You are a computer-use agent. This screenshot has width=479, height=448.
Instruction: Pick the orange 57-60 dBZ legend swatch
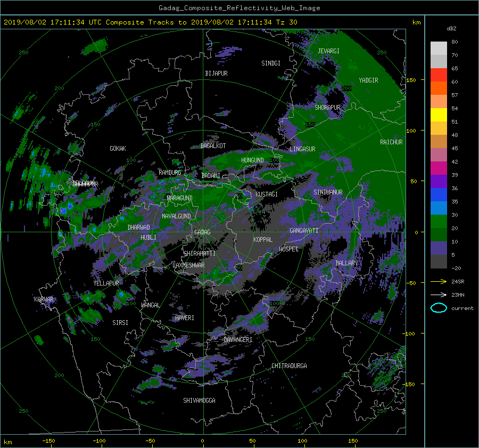439,88
